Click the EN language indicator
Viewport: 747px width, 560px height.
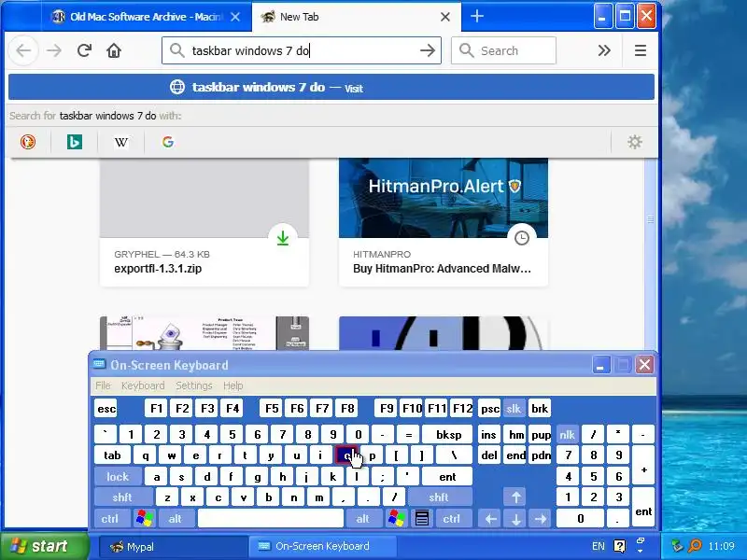[598, 546]
